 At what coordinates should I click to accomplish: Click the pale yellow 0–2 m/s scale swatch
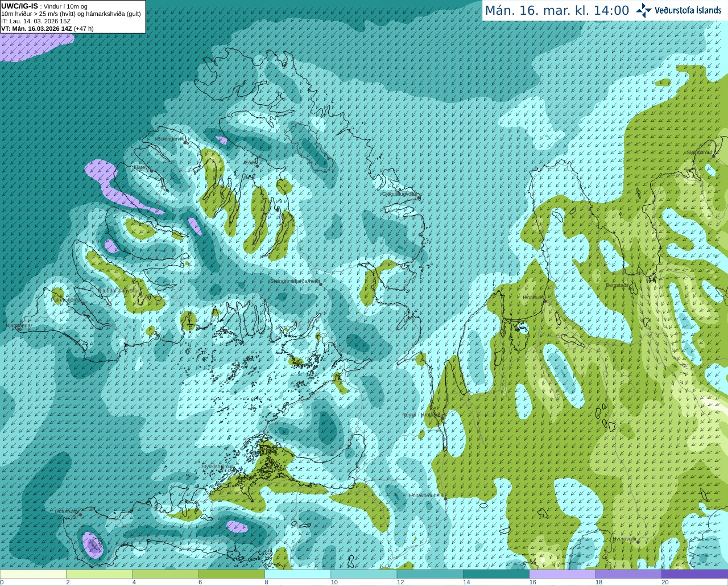click(x=33, y=574)
